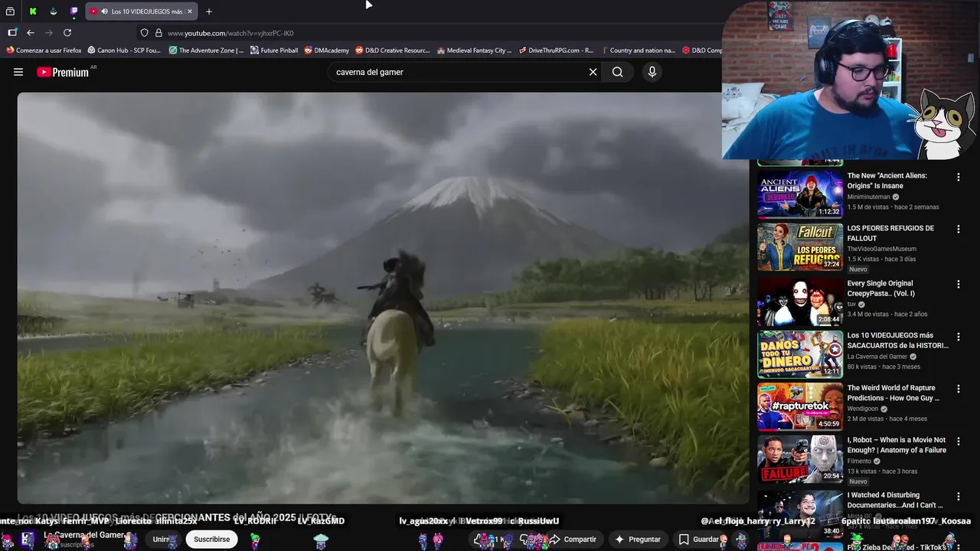This screenshot has width=980, height=551.
Task: Open a new tab with the plus button
Action: click(209, 11)
